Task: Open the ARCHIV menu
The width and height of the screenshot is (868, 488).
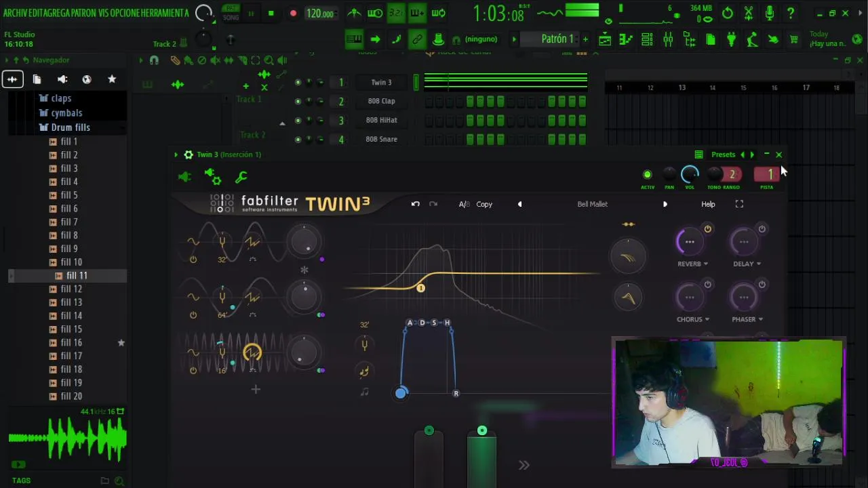Action: 17,13
